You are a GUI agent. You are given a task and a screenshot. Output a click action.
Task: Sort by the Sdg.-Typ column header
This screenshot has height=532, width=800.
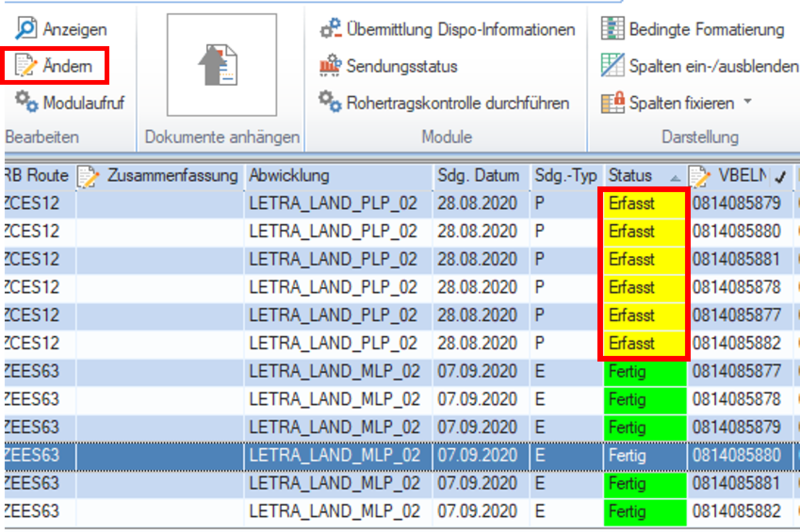[566, 176]
